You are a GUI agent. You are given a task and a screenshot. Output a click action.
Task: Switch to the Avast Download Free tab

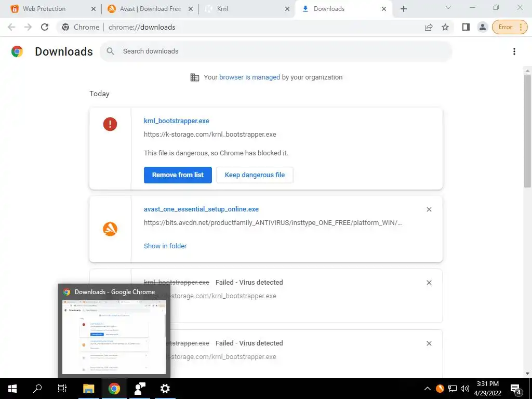coord(150,9)
